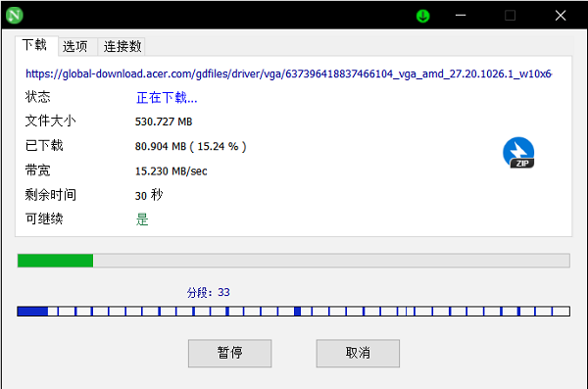588x389 pixels.
Task: Click the resumable value 是
Action: point(142,219)
